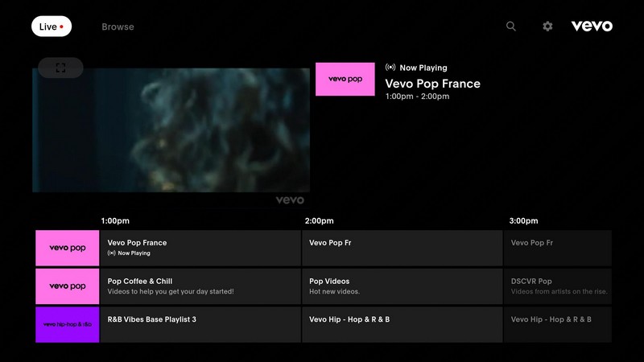Select Vevo Pop channel logo in first row
This screenshot has height=362, width=644.
pyautogui.click(x=68, y=248)
